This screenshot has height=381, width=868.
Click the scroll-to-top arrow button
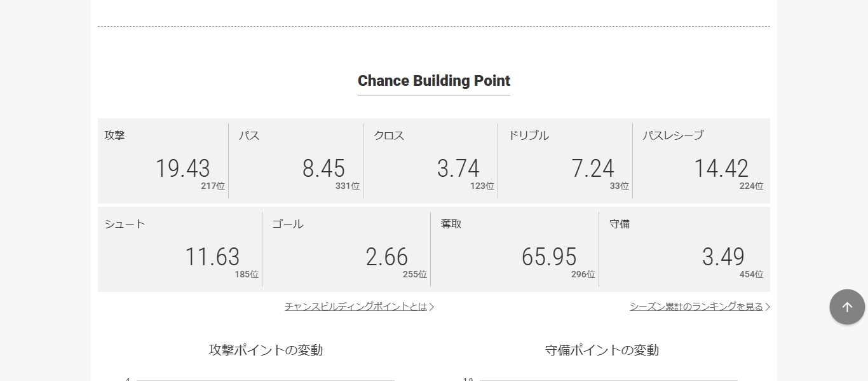pos(846,307)
